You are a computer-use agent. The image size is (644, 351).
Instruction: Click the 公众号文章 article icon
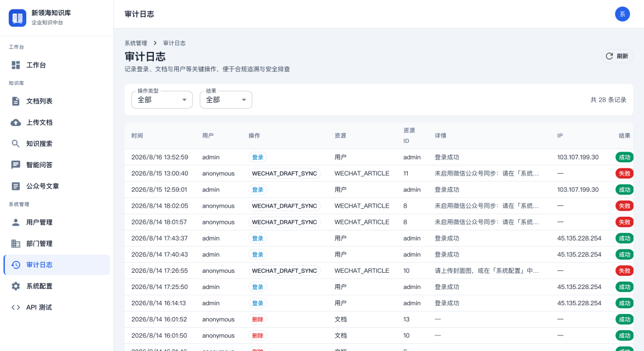coord(16,186)
